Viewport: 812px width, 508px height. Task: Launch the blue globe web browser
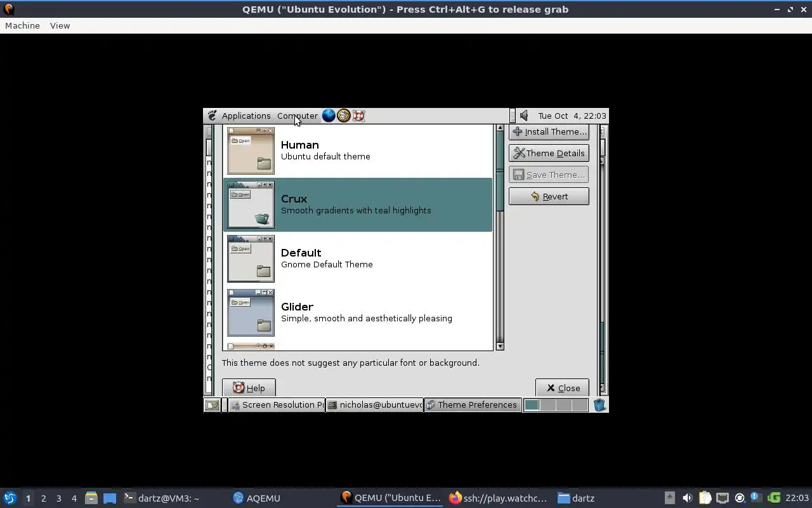pos(329,116)
